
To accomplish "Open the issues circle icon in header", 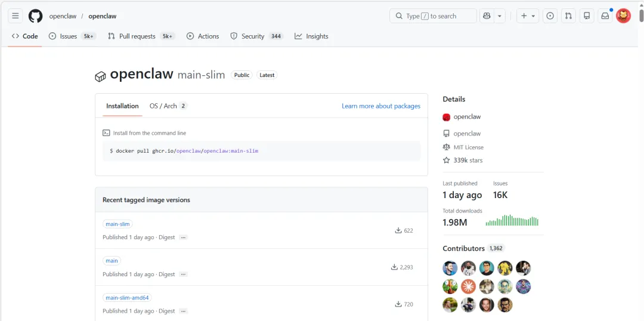I will 550,16.
